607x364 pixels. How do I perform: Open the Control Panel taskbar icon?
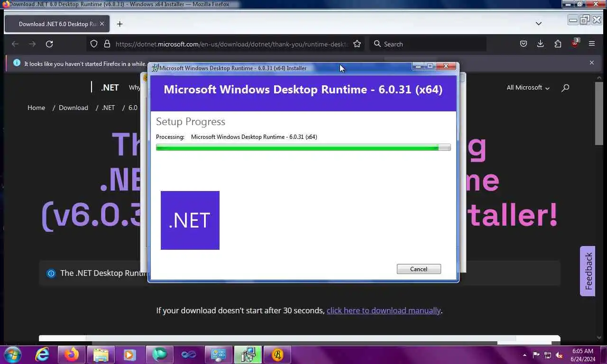pyautogui.click(x=219, y=355)
